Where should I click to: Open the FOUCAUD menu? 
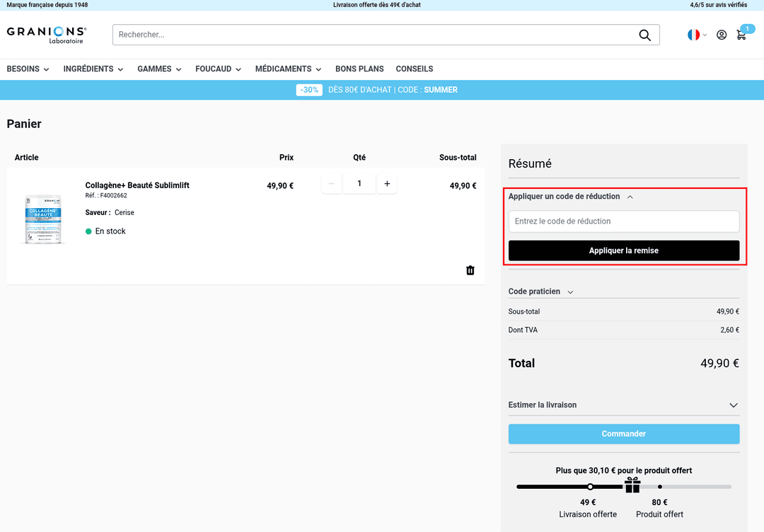tap(219, 69)
